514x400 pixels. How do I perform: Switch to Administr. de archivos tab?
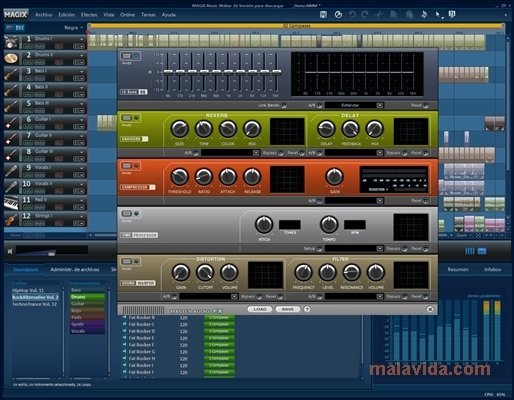coord(75,269)
